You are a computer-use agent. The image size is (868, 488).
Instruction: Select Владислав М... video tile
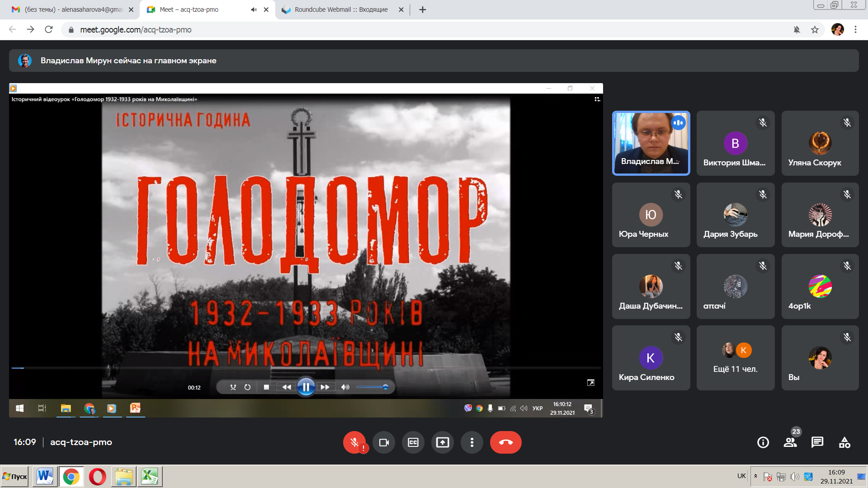point(651,143)
